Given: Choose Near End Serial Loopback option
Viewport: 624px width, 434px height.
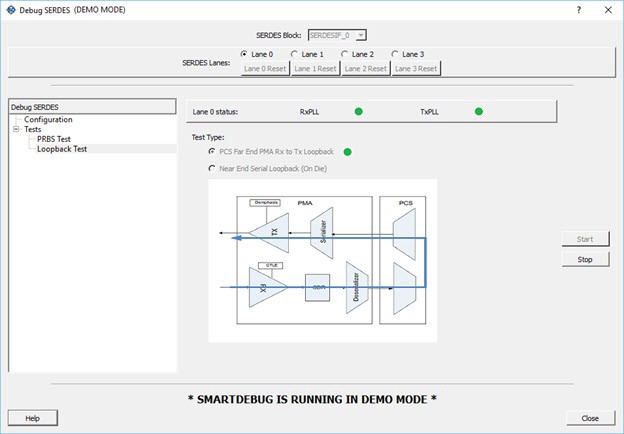Looking at the screenshot, I should coord(211,168).
